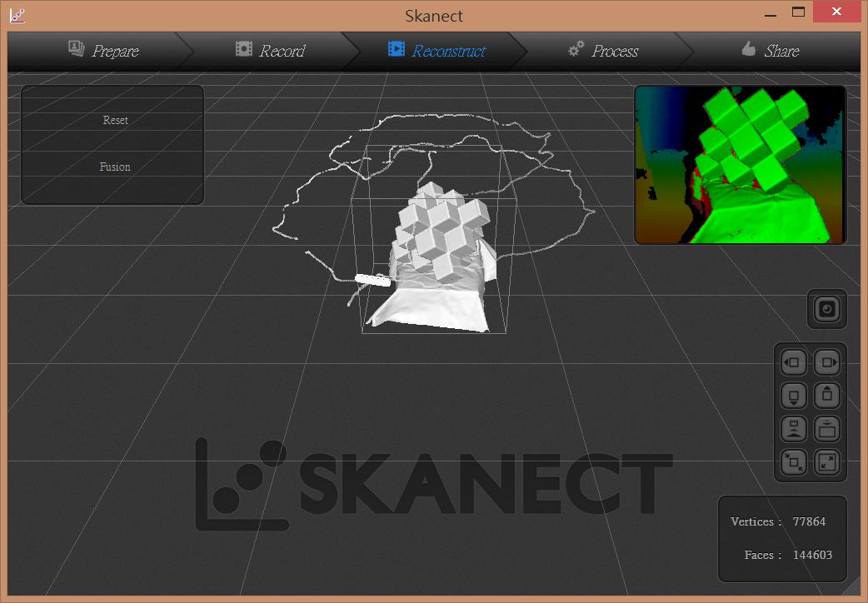The image size is (868, 603).
Task: Click the Reset button
Action: [x=115, y=120]
